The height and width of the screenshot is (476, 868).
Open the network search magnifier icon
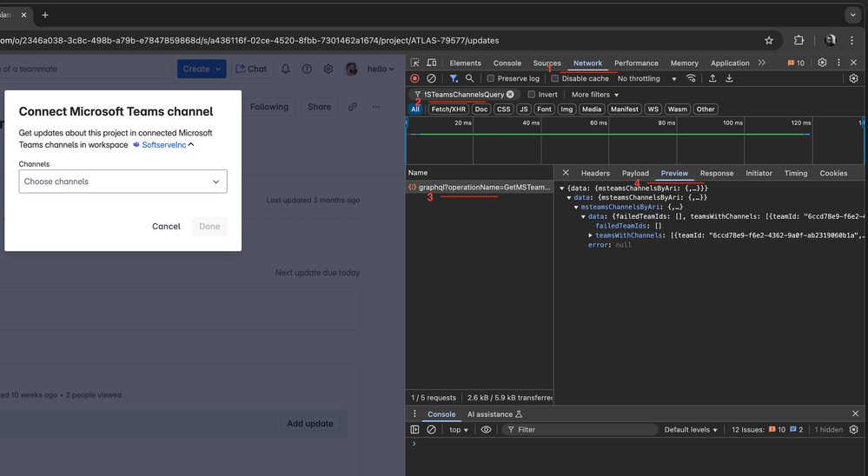click(x=470, y=78)
